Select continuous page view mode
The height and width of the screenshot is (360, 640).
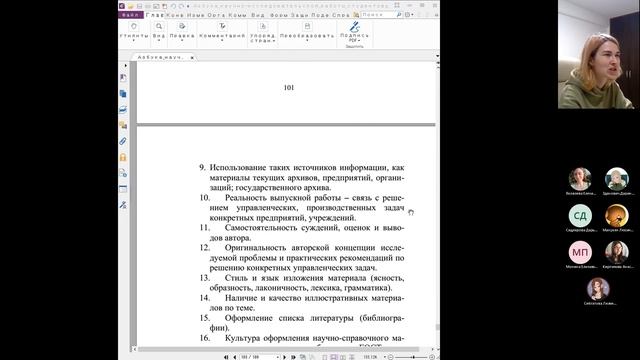333,357
